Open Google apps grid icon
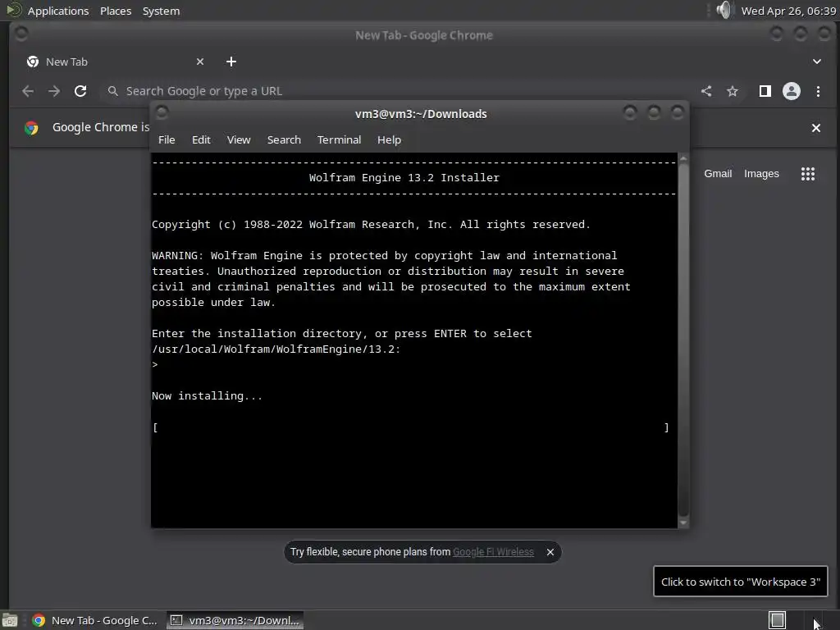Image resolution: width=840 pixels, height=630 pixels. (808, 174)
